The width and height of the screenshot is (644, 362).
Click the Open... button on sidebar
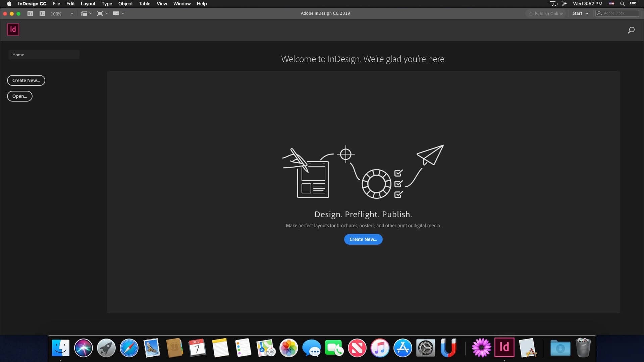point(19,96)
